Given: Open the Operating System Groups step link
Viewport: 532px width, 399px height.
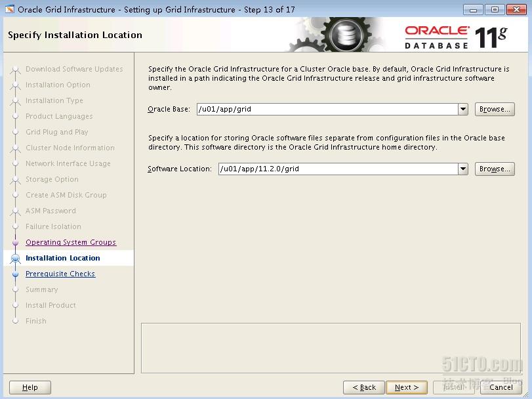Looking at the screenshot, I should [x=71, y=242].
